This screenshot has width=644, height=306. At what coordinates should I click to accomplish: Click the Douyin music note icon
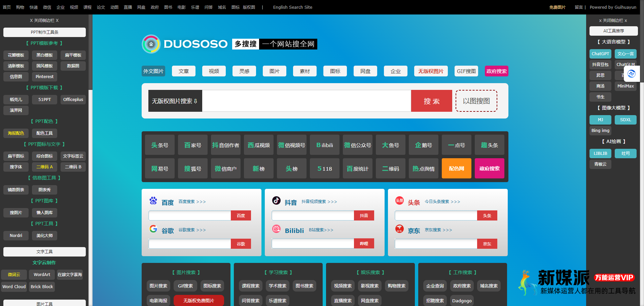pyautogui.click(x=276, y=201)
